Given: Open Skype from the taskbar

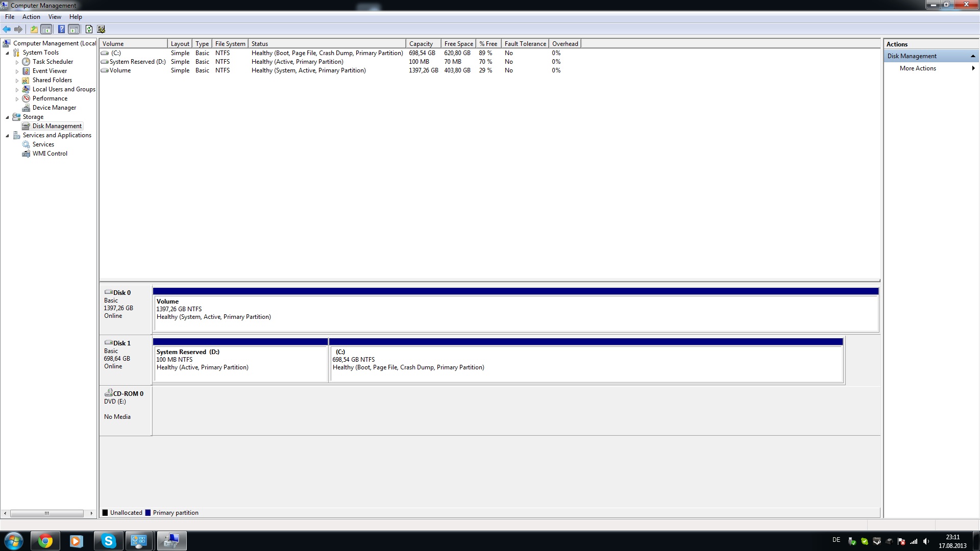Looking at the screenshot, I should 108,541.
